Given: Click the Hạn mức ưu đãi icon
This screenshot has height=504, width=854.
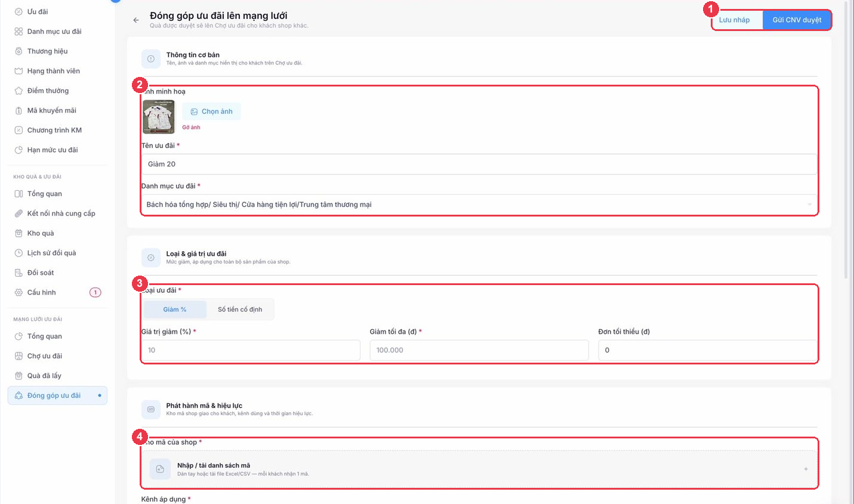Looking at the screenshot, I should [x=19, y=150].
